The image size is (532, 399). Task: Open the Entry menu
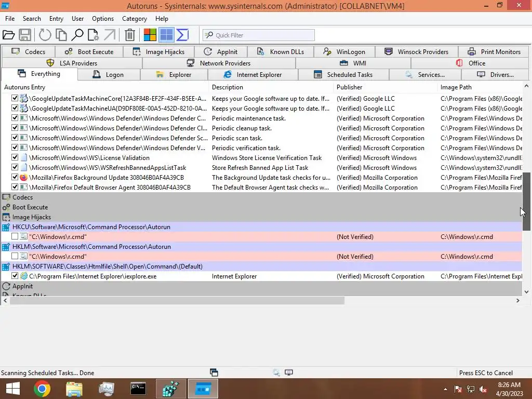point(56,19)
